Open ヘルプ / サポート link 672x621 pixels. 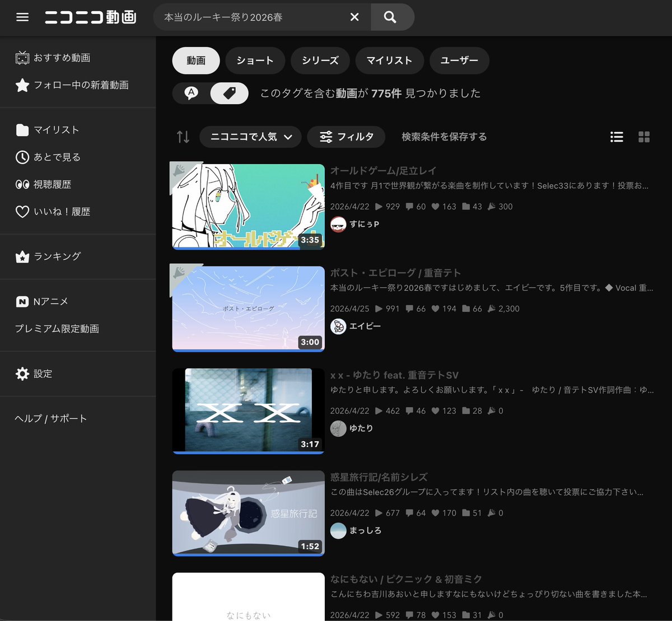pyautogui.click(x=51, y=418)
